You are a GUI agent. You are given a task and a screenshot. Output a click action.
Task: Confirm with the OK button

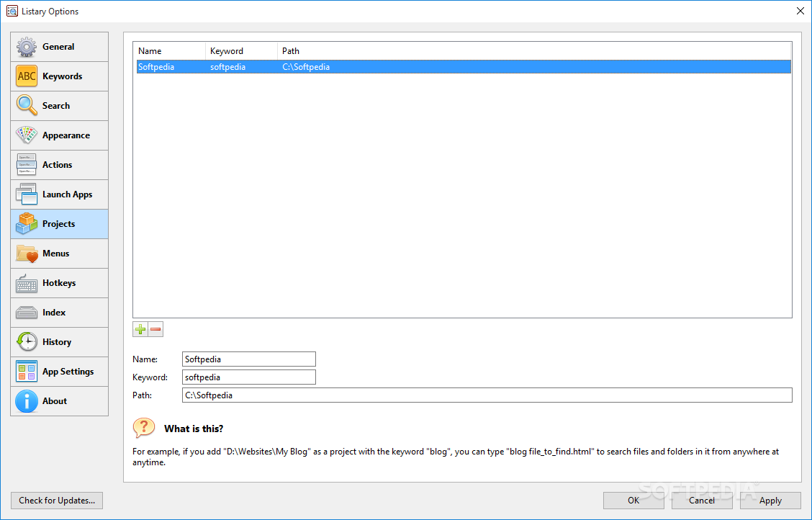[x=633, y=501]
